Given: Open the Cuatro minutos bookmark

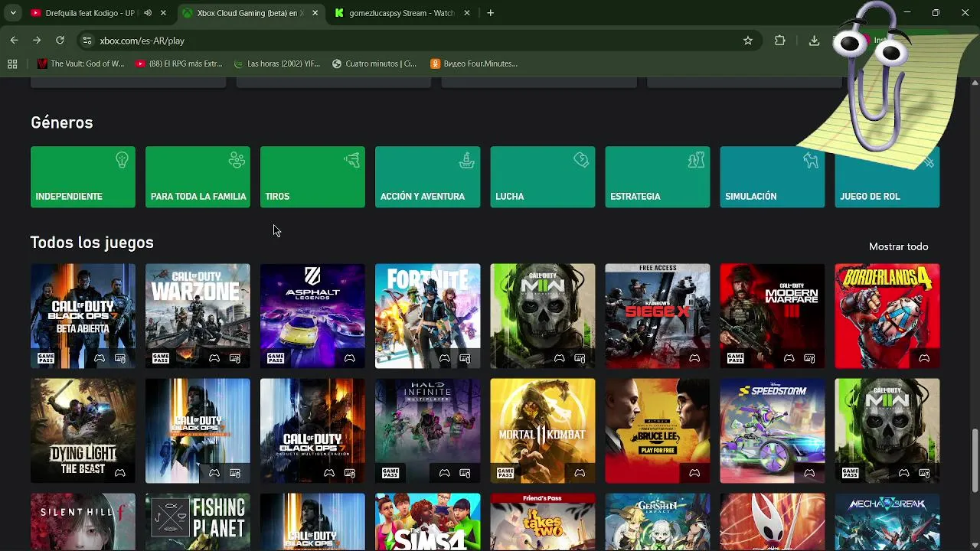Looking at the screenshot, I should click(x=374, y=64).
